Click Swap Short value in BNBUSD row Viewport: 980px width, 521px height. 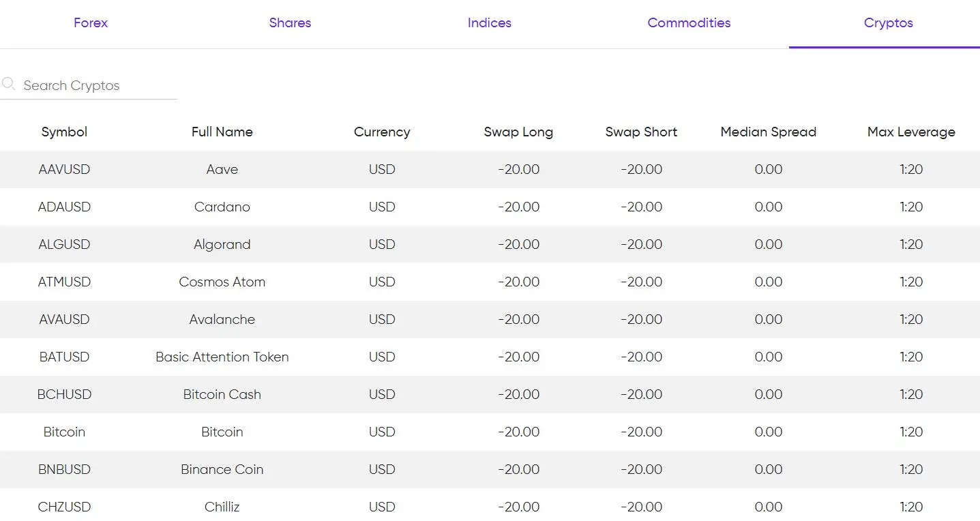tap(641, 470)
